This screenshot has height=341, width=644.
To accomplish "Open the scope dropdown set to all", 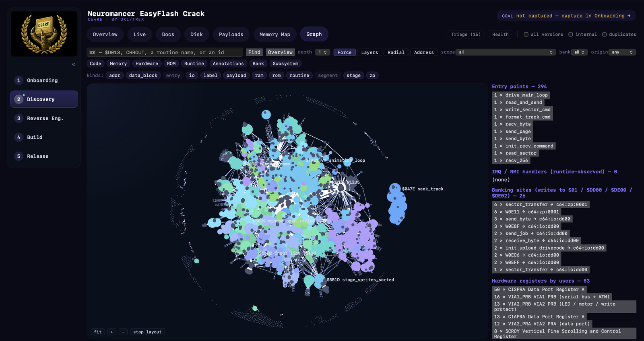I will pyautogui.click(x=506, y=52).
